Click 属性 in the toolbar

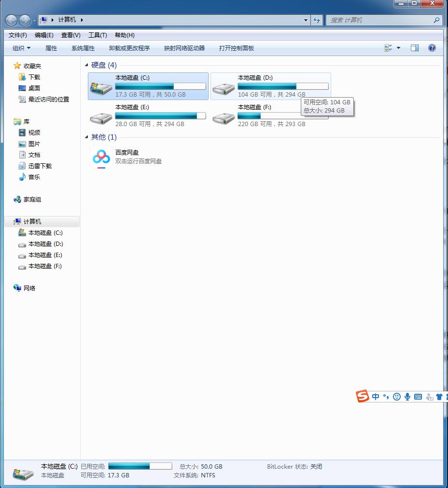click(51, 48)
